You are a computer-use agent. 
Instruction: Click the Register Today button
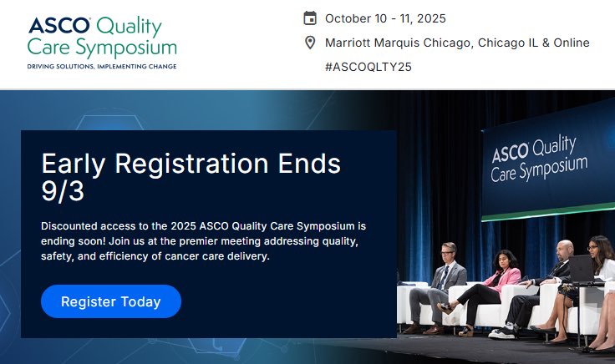click(x=111, y=301)
